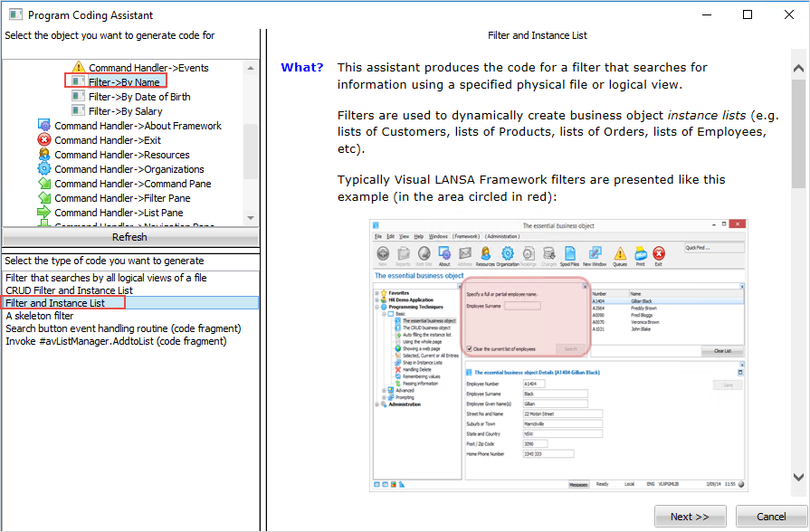Click the List Pane arrow icon
Viewport: 810px width, 532px height.
[44, 212]
